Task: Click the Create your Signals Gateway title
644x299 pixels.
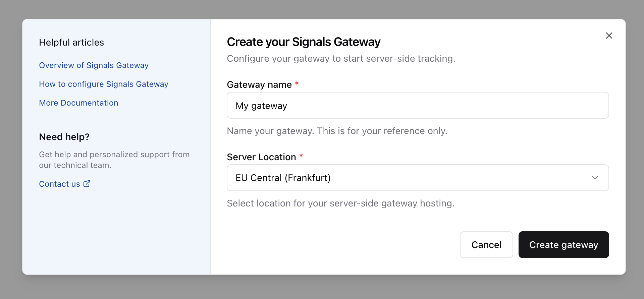Action: click(303, 42)
